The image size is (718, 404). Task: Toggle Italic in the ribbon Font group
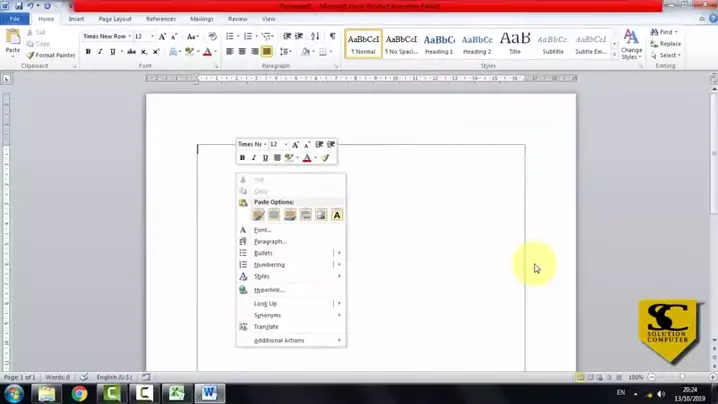coord(100,51)
